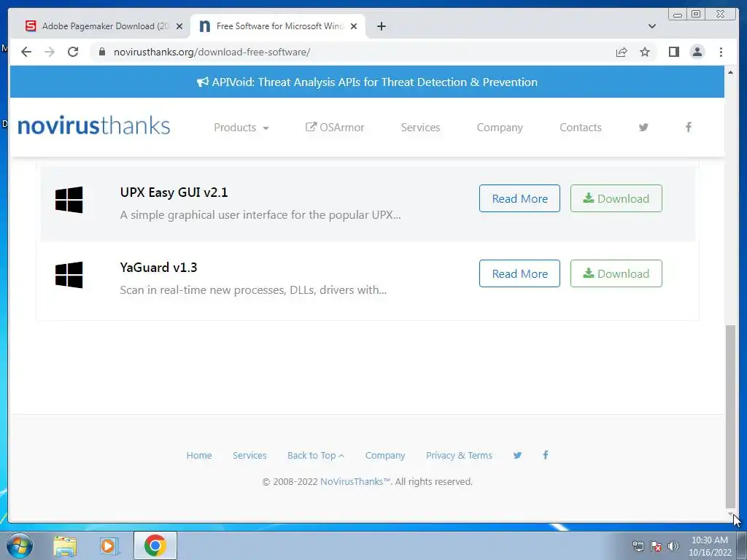Open the Windows Start button
This screenshot has width=747, height=560.
(19, 545)
